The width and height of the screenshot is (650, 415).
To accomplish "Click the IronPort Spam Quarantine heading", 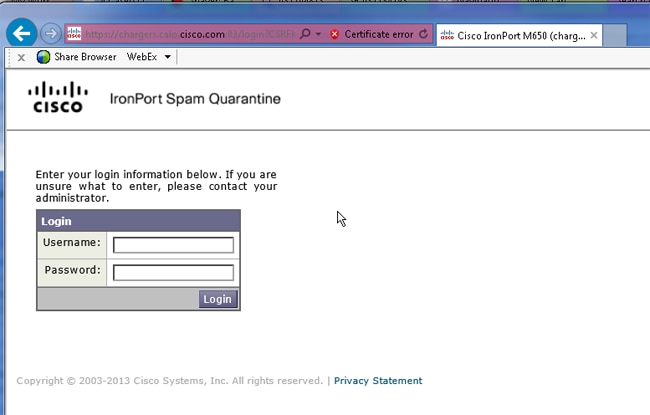I will click(x=195, y=99).
